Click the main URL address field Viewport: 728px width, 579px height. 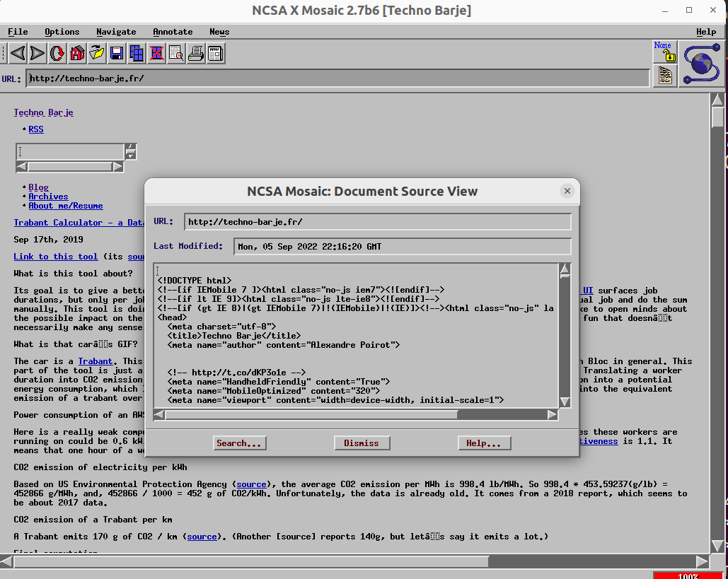(337, 78)
